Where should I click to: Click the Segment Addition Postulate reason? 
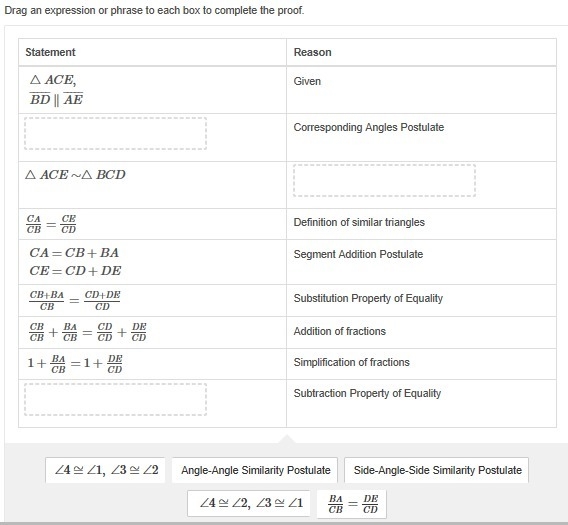358,254
